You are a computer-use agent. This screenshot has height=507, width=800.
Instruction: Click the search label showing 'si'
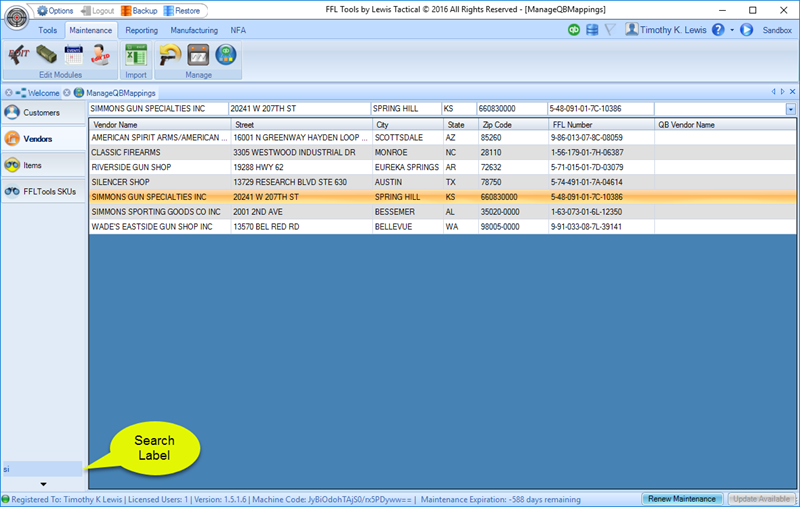(42, 469)
